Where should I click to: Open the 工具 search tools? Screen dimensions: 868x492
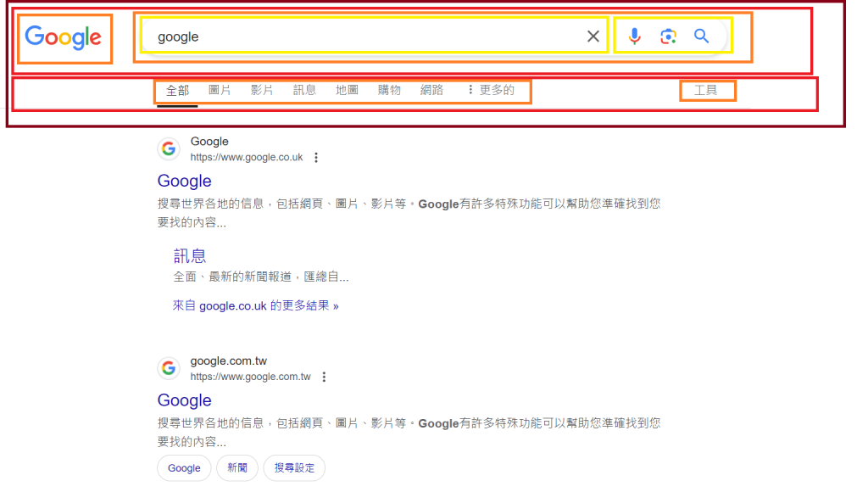tap(706, 90)
